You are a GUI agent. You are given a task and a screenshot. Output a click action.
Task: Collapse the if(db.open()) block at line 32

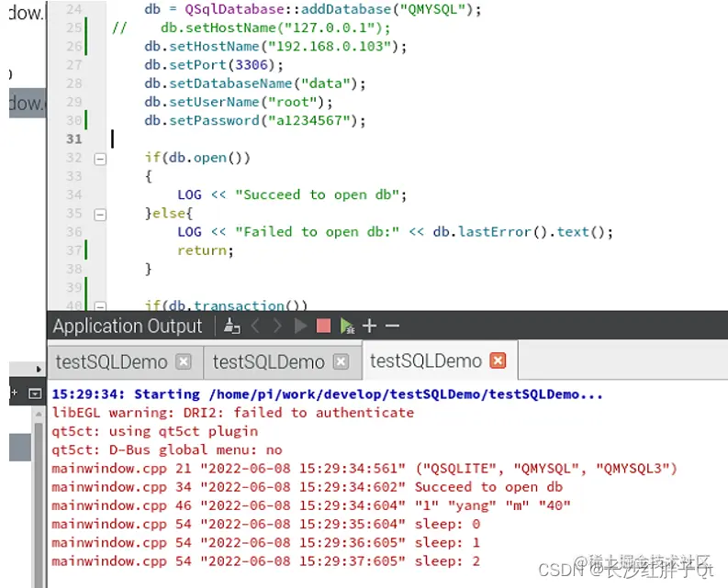coord(100,159)
